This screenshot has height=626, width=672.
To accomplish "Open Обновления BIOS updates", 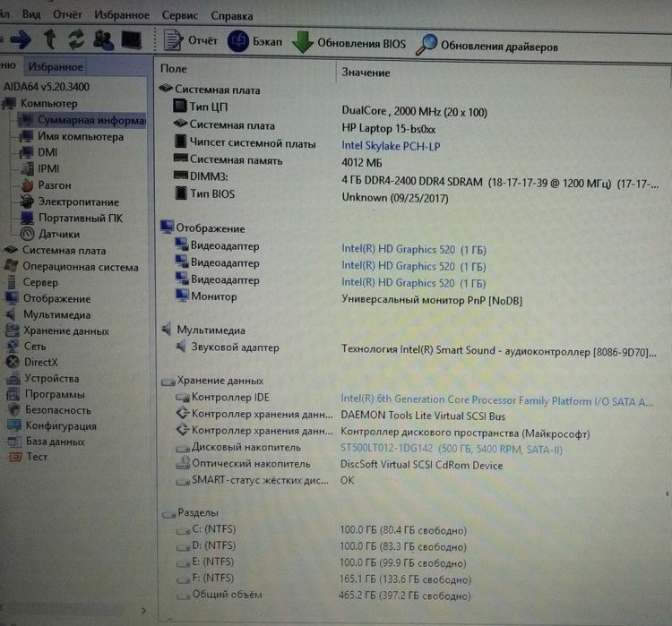I will 349,43.
